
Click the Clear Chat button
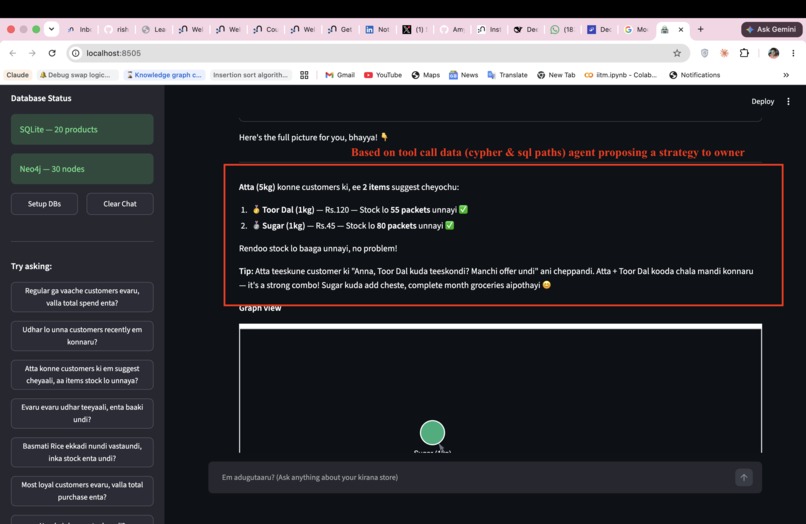[x=120, y=204]
